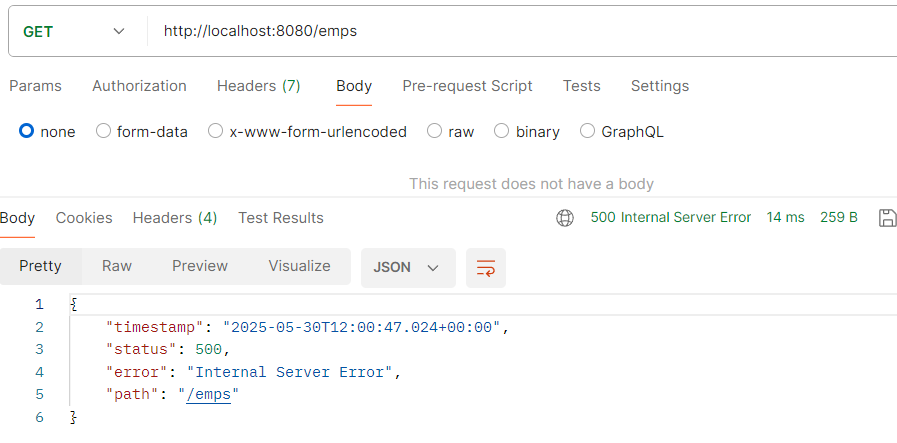The image size is (897, 443).
Task: Follow the /emps path link in response
Action: [208, 395]
